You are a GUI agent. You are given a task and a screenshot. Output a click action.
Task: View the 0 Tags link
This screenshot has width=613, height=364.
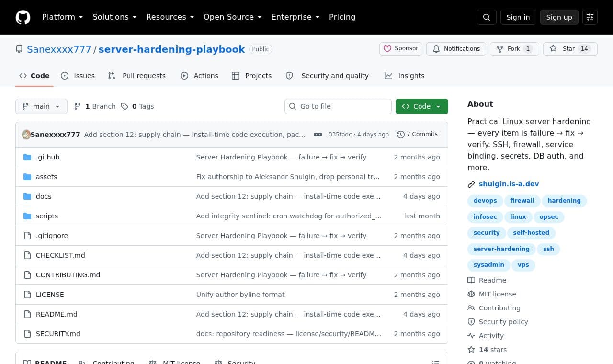[x=137, y=106]
